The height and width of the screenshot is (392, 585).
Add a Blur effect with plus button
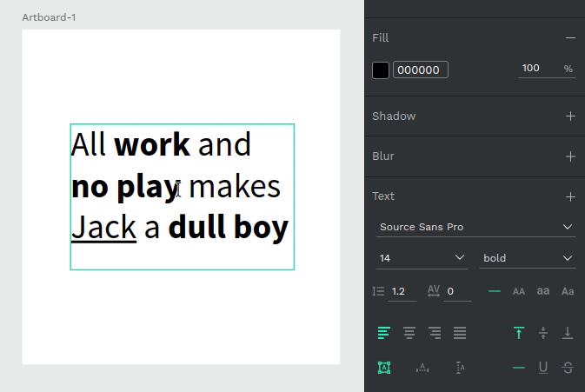click(x=570, y=156)
